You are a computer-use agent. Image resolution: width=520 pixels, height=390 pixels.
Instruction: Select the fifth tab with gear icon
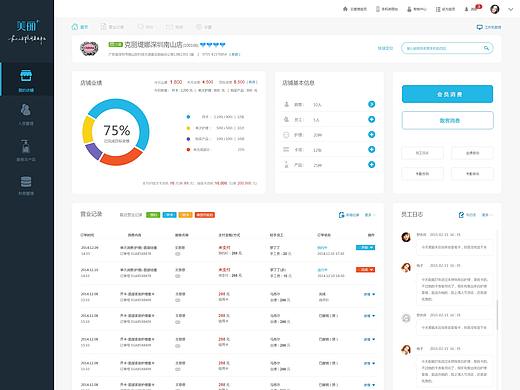coord(204,27)
